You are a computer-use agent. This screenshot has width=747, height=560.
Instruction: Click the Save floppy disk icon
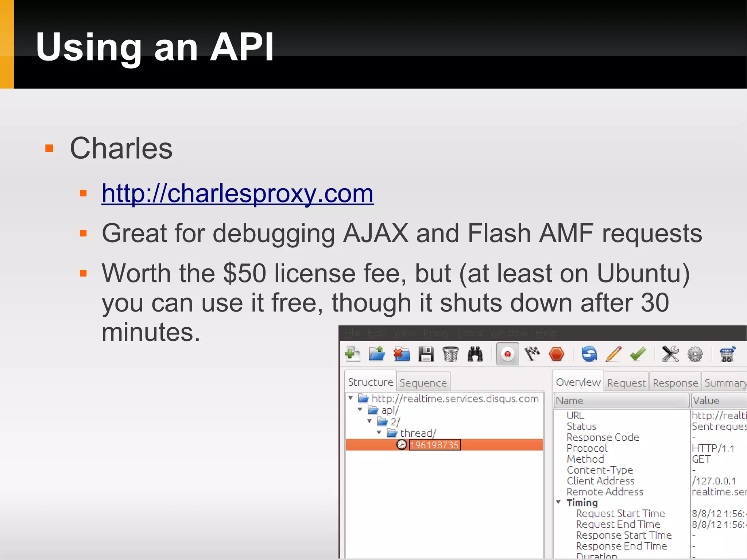[426, 354]
